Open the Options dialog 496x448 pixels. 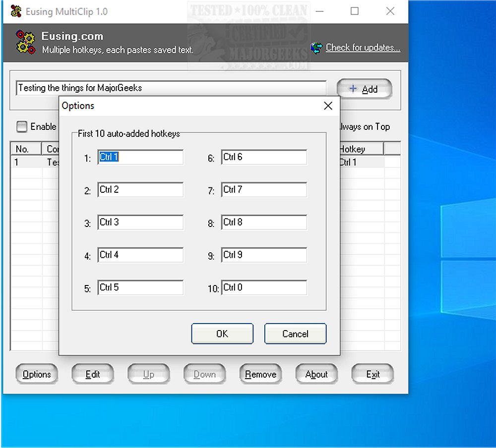37,374
